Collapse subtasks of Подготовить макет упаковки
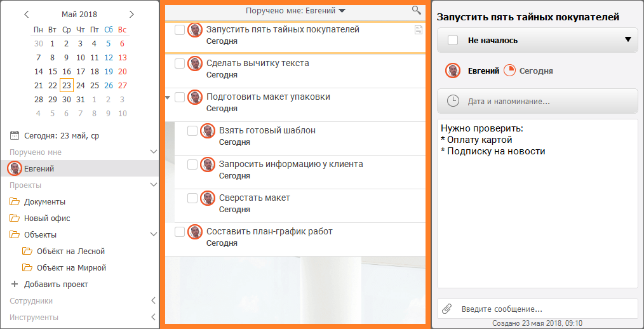The width and height of the screenshot is (644, 329). coord(168,98)
